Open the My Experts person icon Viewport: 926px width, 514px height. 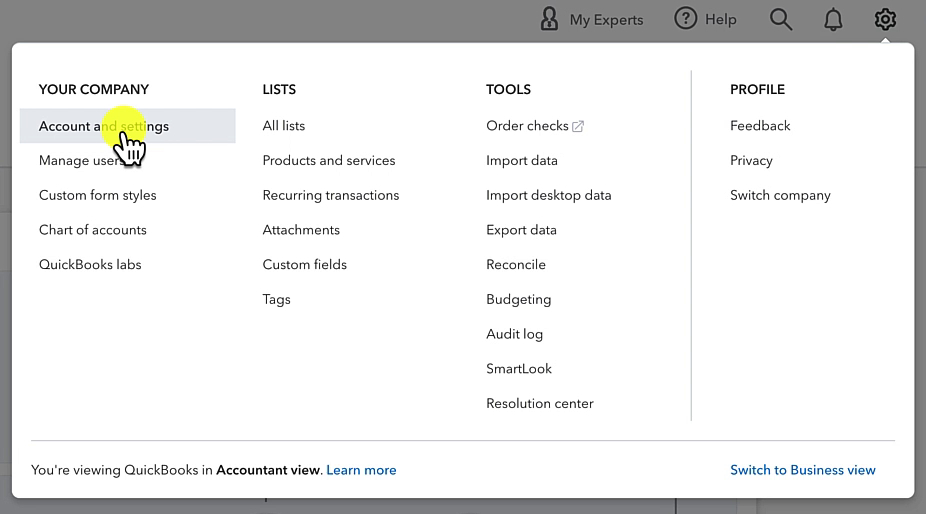click(549, 19)
